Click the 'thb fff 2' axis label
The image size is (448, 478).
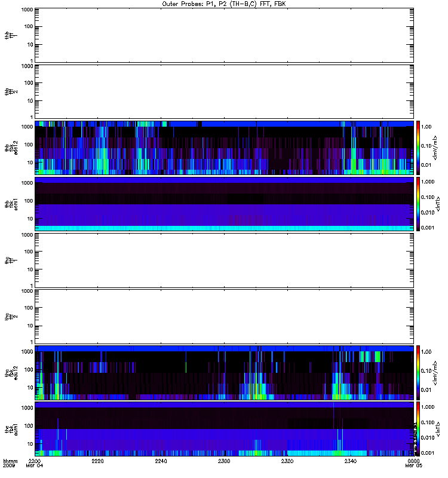(11, 91)
